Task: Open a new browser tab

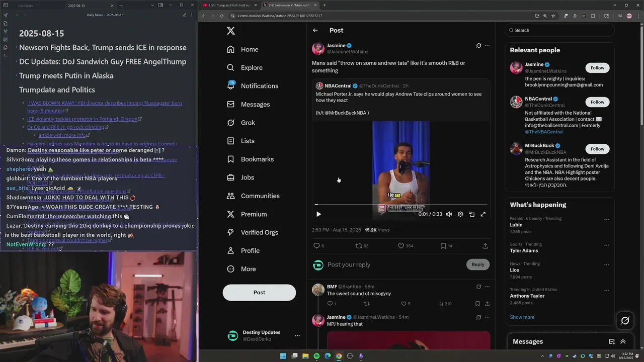Action: (324, 5)
